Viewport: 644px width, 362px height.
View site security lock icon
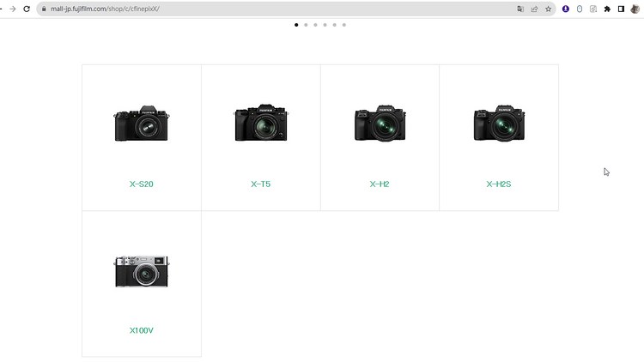[x=44, y=9]
